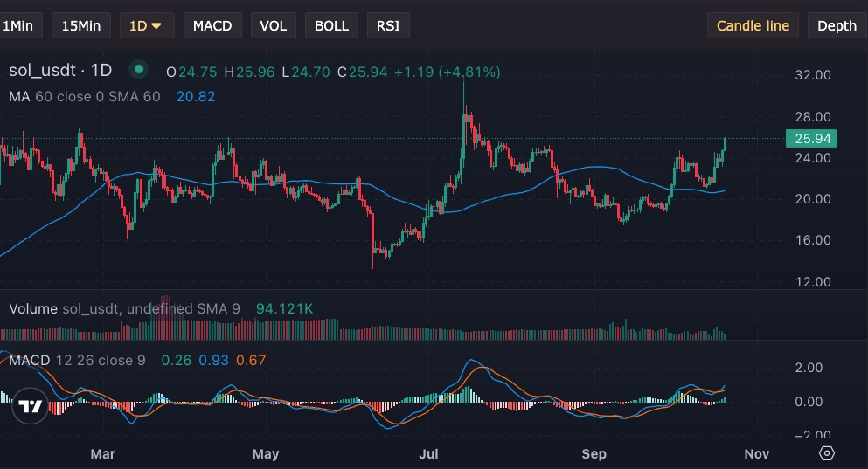The image size is (868, 469).
Task: Click the Sep label on time axis
Action: 594,454
